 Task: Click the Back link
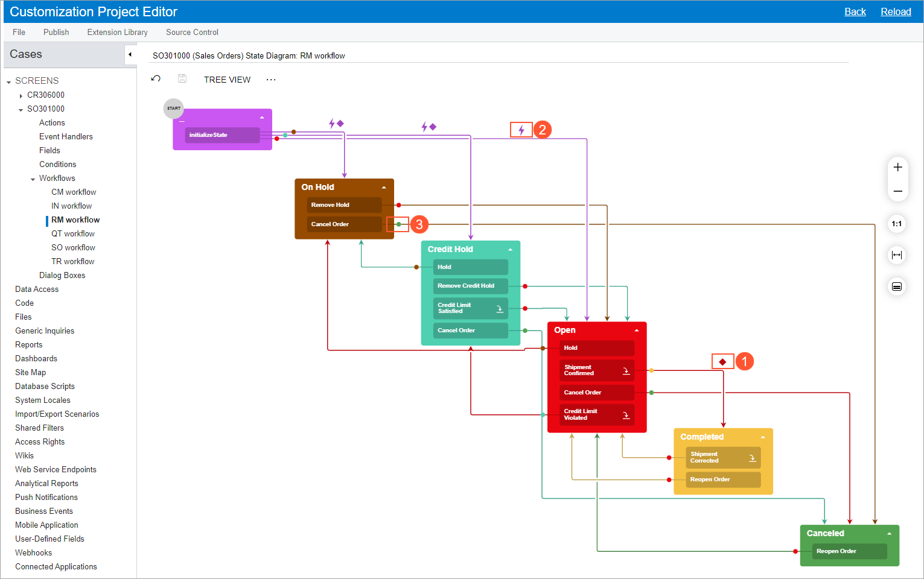(x=855, y=12)
